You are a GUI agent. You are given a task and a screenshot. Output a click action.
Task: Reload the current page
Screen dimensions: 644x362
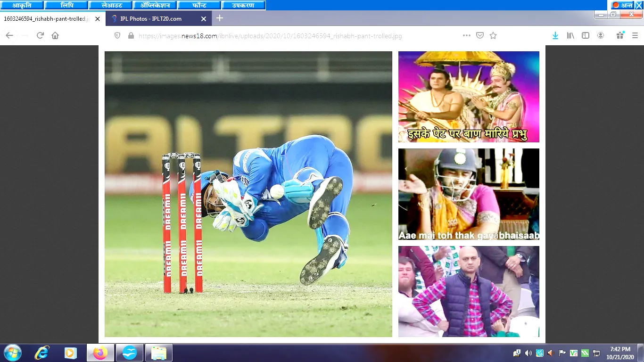(x=40, y=35)
